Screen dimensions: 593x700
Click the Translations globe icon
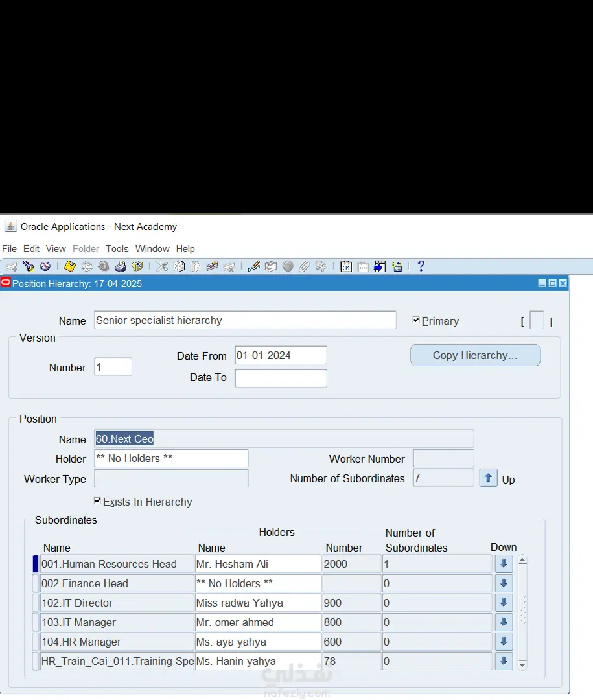(288, 267)
